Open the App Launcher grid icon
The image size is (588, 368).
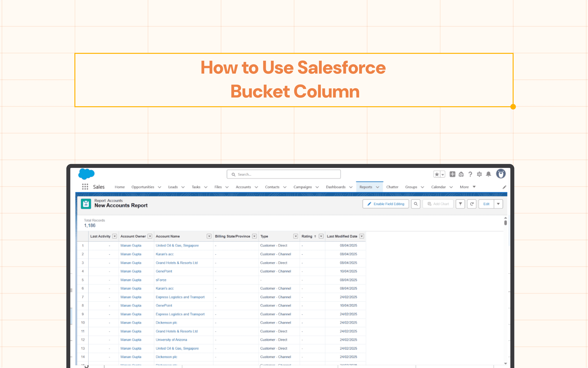(85, 187)
